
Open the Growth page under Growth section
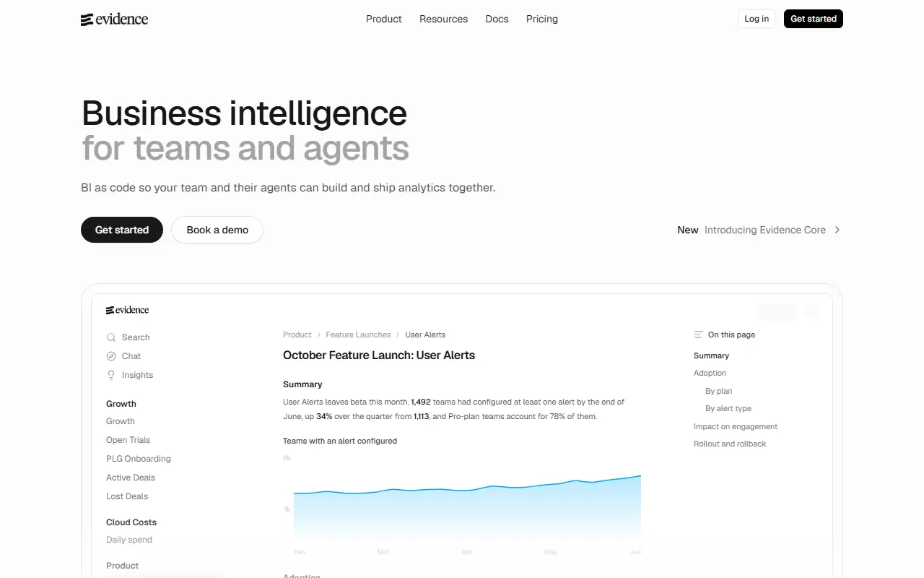click(121, 421)
